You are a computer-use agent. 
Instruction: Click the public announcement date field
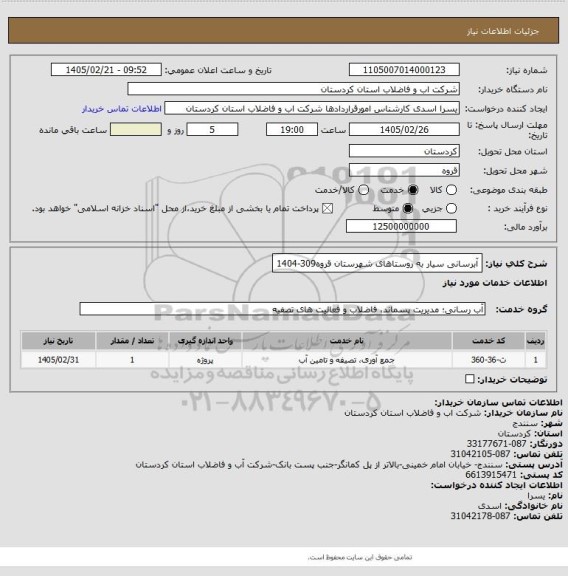pos(106,70)
